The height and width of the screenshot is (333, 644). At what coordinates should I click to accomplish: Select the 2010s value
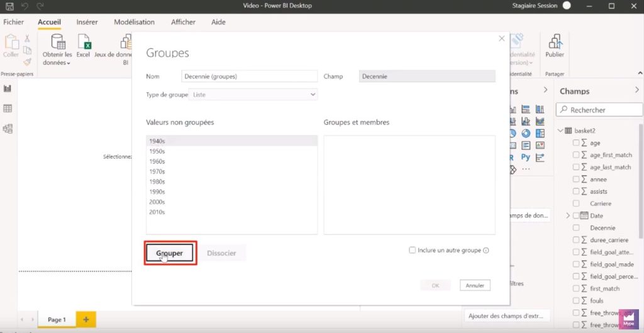click(231, 212)
